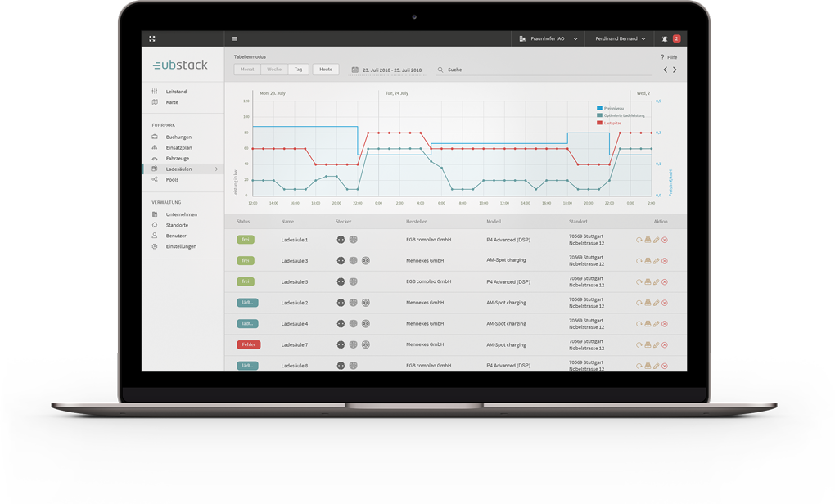
Task: Click P4 Advanced (DSP) in Ladesäule 1 row
Action: [x=508, y=240]
